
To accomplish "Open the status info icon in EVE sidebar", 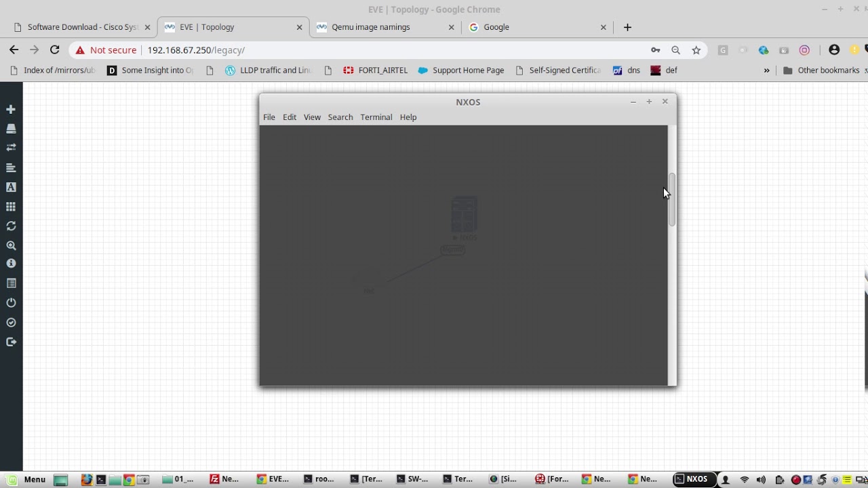I will pyautogui.click(x=11, y=264).
